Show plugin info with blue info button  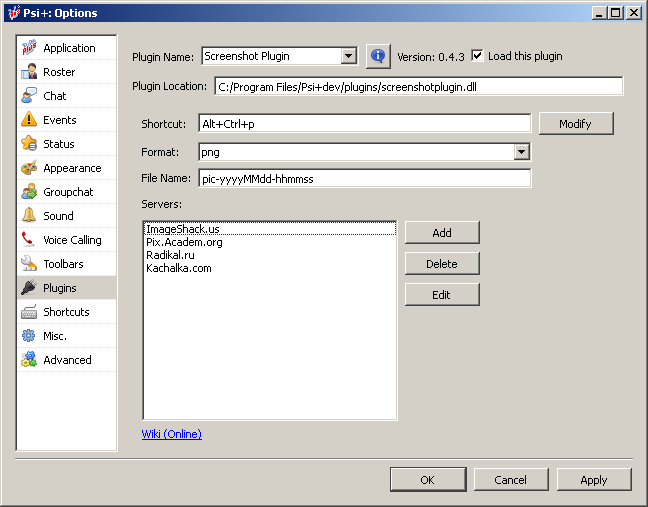tap(377, 56)
